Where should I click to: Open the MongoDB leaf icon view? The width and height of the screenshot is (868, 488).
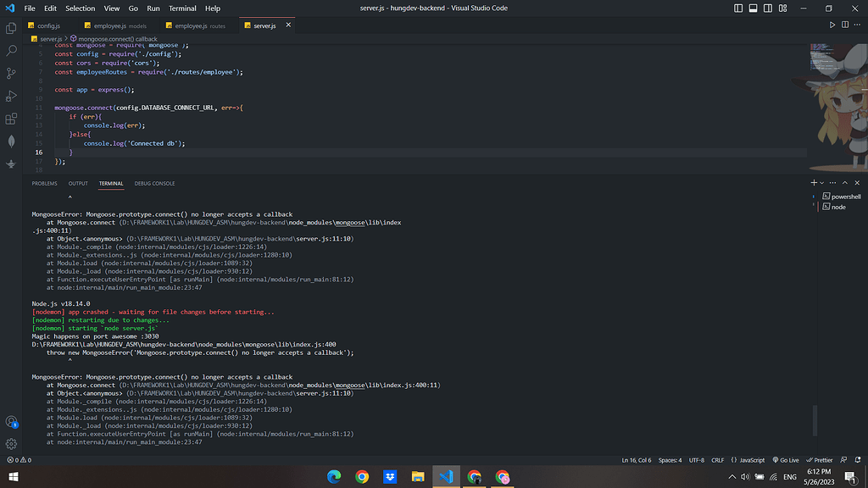[x=11, y=141]
